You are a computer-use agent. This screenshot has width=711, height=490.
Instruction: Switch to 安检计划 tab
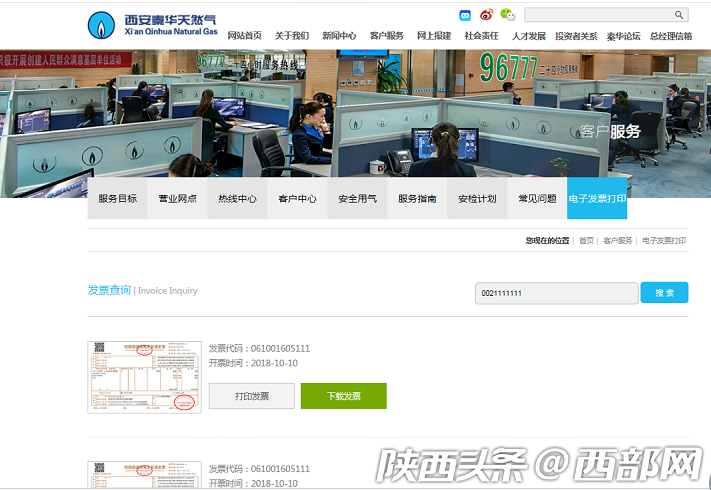pyautogui.click(x=477, y=198)
